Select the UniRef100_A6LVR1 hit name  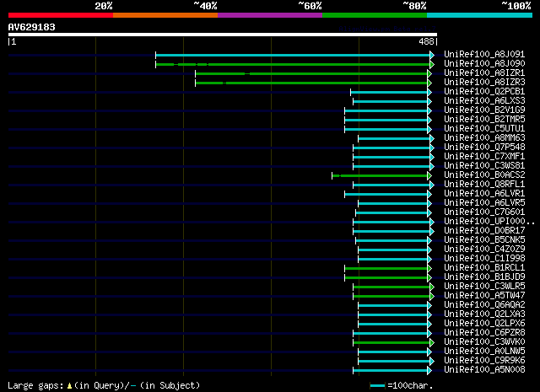pyautogui.click(x=484, y=193)
